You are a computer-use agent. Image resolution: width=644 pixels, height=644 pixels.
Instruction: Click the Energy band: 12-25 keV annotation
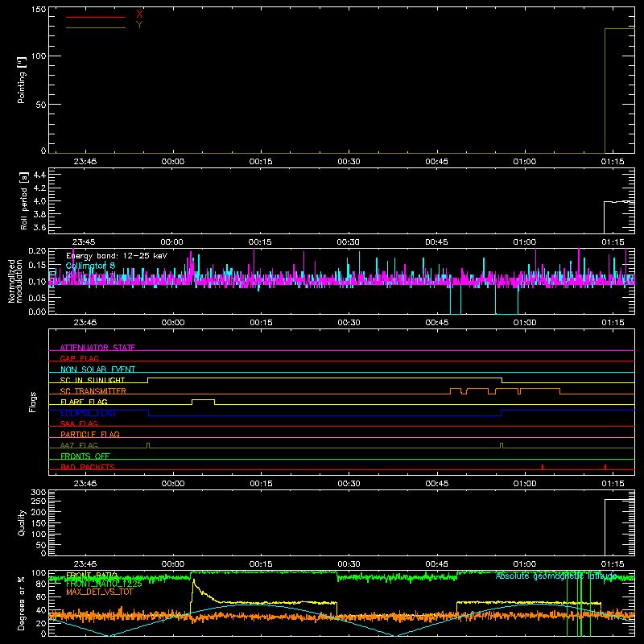[x=117, y=256]
